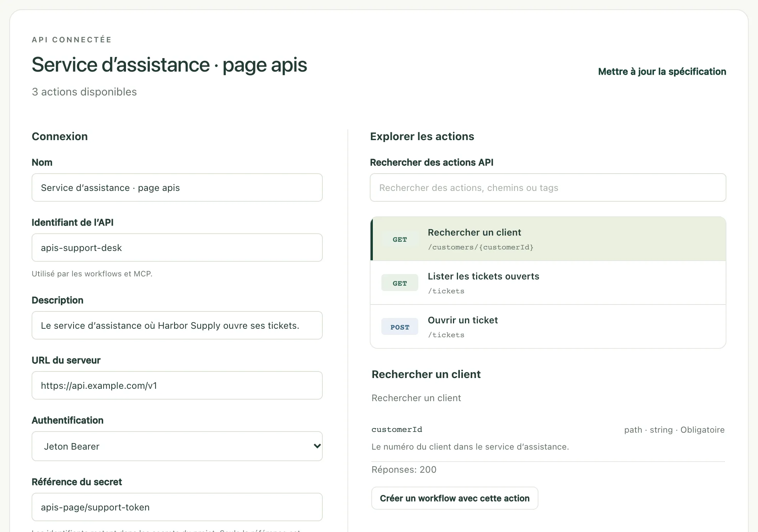Viewport: 758px width, 532px height.
Task: Click the POST method badge
Action: 400,327
